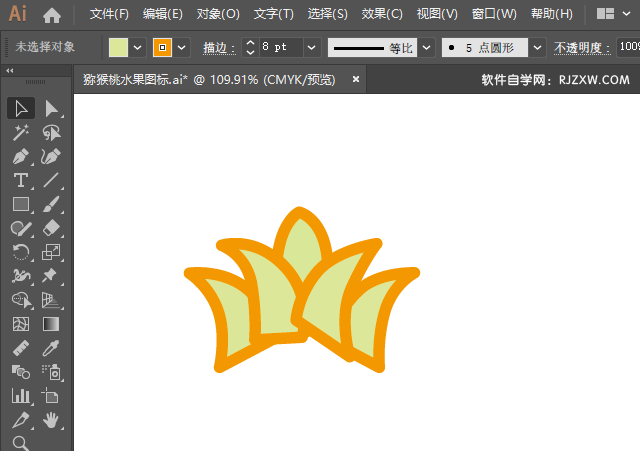
Task: Open the 编辑(E) menu
Action: [x=163, y=14]
